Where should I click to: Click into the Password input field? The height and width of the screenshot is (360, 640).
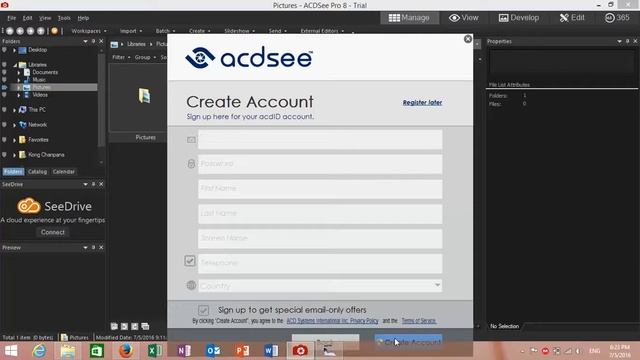(x=320, y=164)
